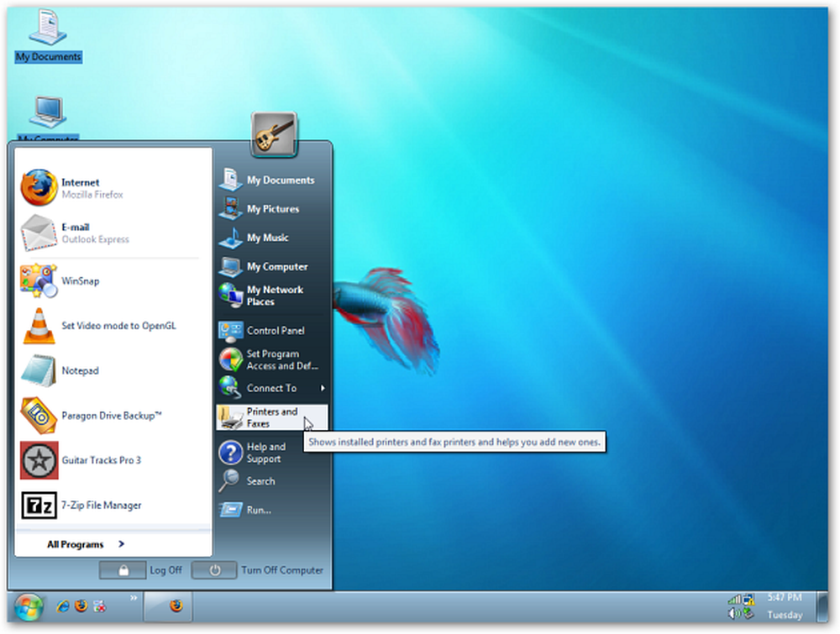
Task: Click the Show Desktop strip at the taskbar end
Action: 822,607
